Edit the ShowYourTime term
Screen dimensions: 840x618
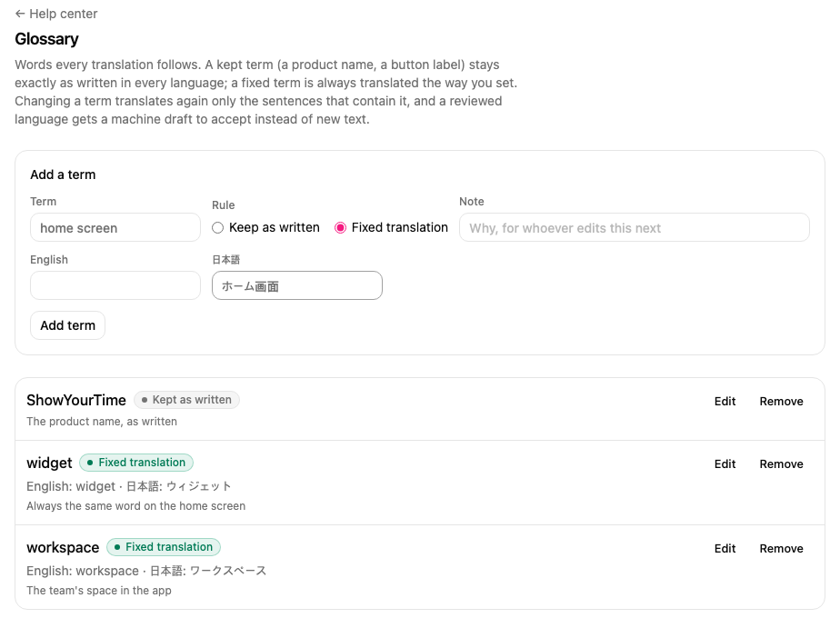click(x=725, y=401)
